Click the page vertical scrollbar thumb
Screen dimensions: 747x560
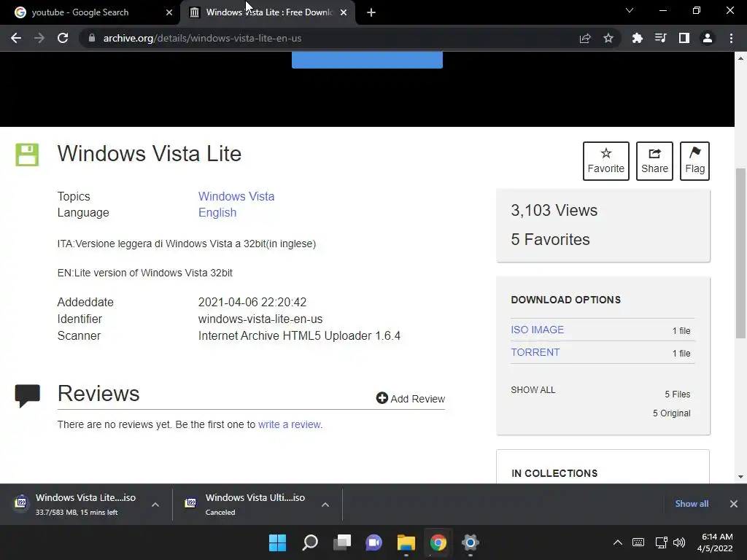click(740, 253)
